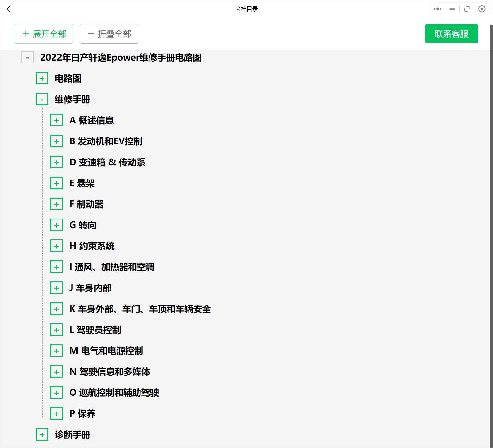This screenshot has width=493, height=448.
Task: Click the vertical scrollbar on the right
Action: [491, 226]
